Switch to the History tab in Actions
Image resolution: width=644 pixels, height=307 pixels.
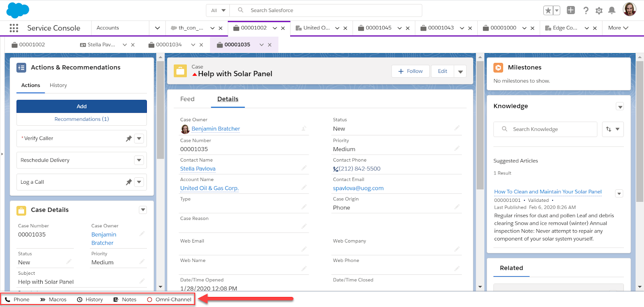[x=58, y=85]
